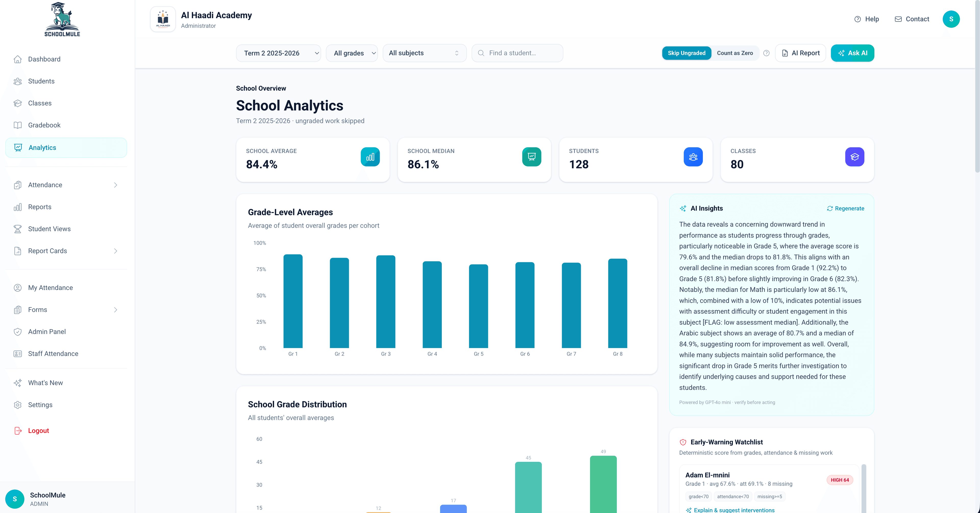Click the Logout exit icon
This screenshot has width=980, height=513.
point(18,431)
